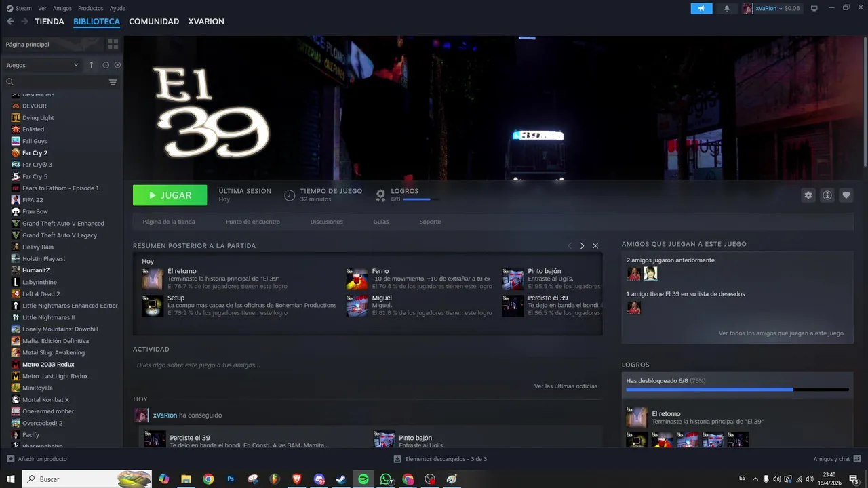Image resolution: width=868 pixels, height=488 pixels.
Task: Toggle the recent activity clock filter
Action: tap(106, 65)
